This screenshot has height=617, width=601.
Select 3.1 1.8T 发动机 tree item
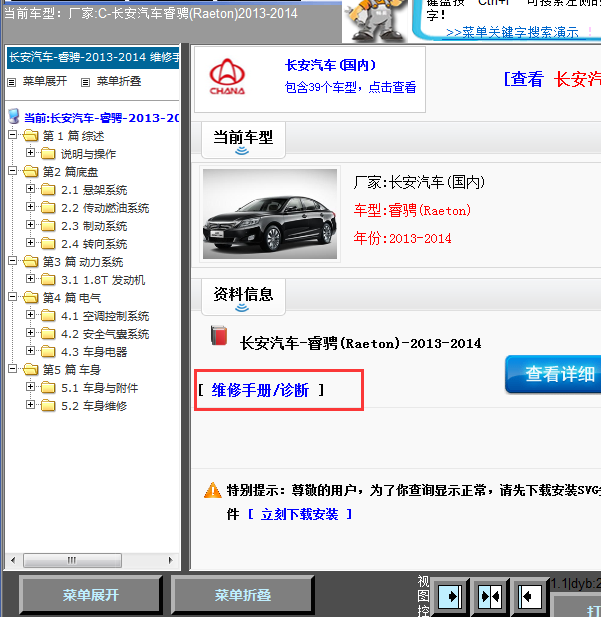point(103,280)
